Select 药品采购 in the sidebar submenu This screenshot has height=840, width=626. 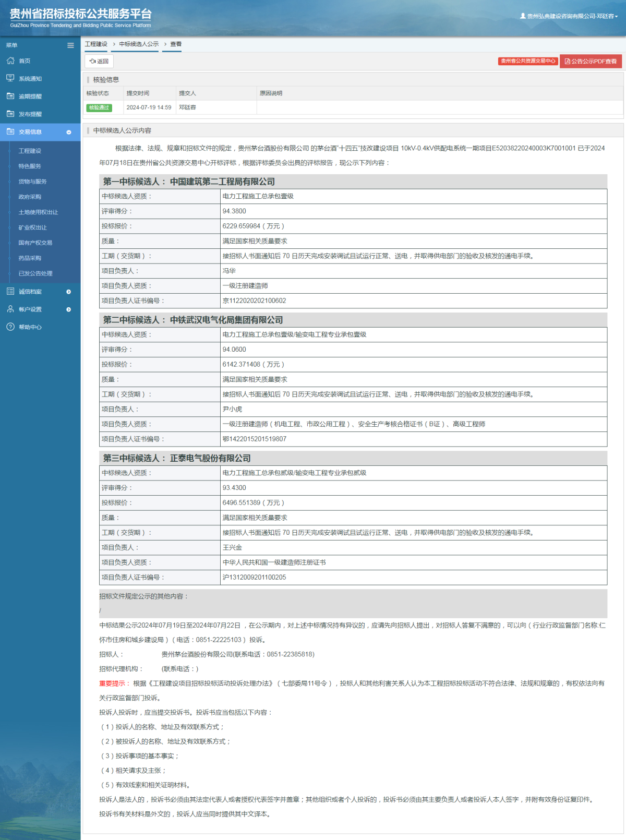(30, 258)
